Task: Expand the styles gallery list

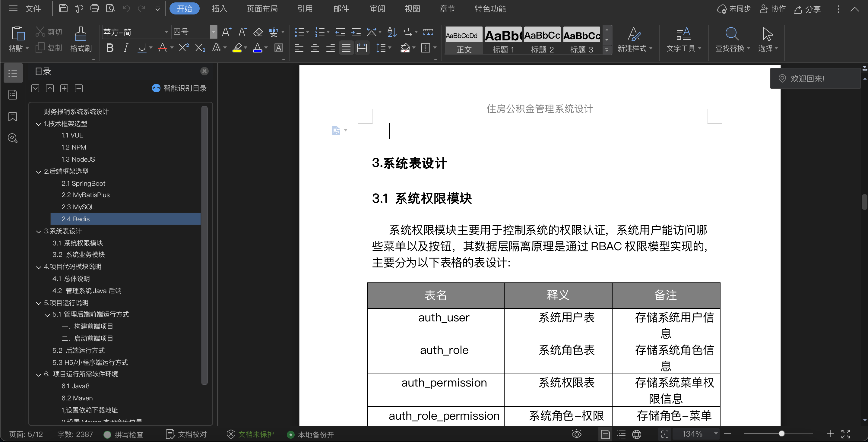Action: pyautogui.click(x=607, y=50)
